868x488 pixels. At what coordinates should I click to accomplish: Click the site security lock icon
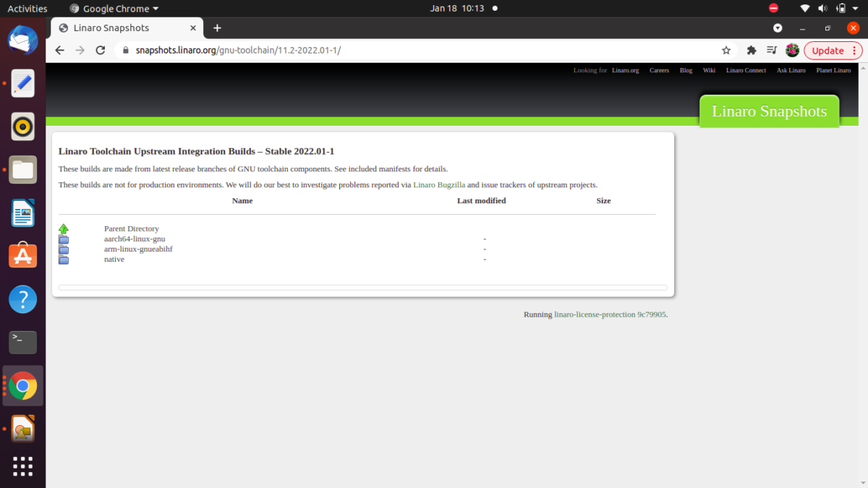pyautogui.click(x=125, y=51)
